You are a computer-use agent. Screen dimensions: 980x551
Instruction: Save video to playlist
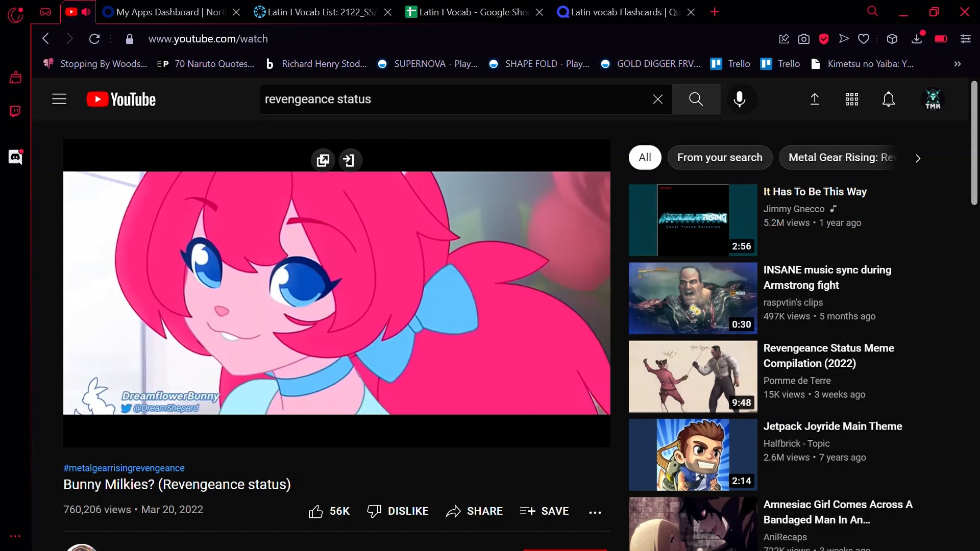(544, 511)
